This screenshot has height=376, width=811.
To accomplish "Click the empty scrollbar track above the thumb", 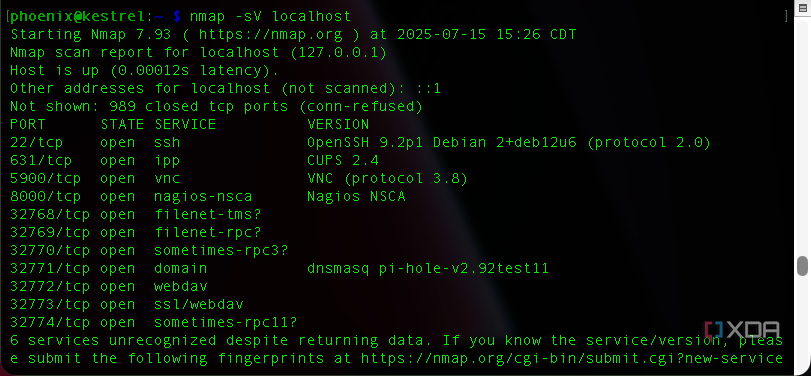I will (x=802, y=137).
